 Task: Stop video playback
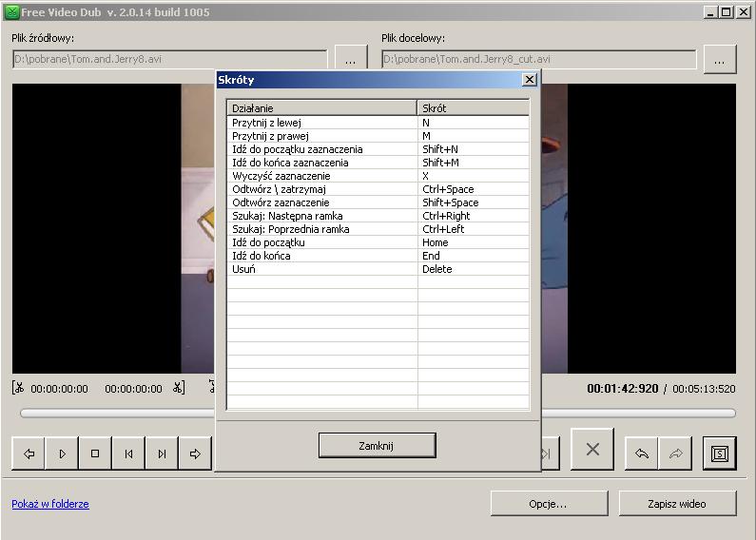tap(95, 453)
